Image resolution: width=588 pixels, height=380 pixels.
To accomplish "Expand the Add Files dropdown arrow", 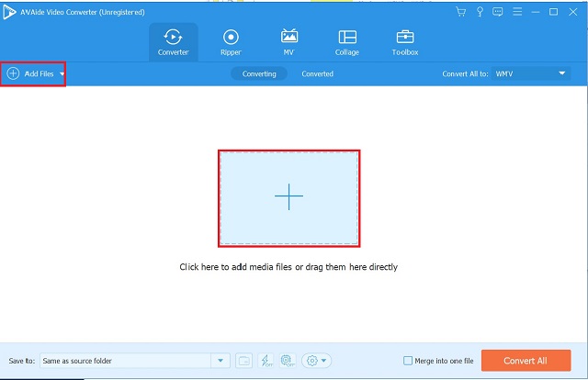I will tap(62, 73).
